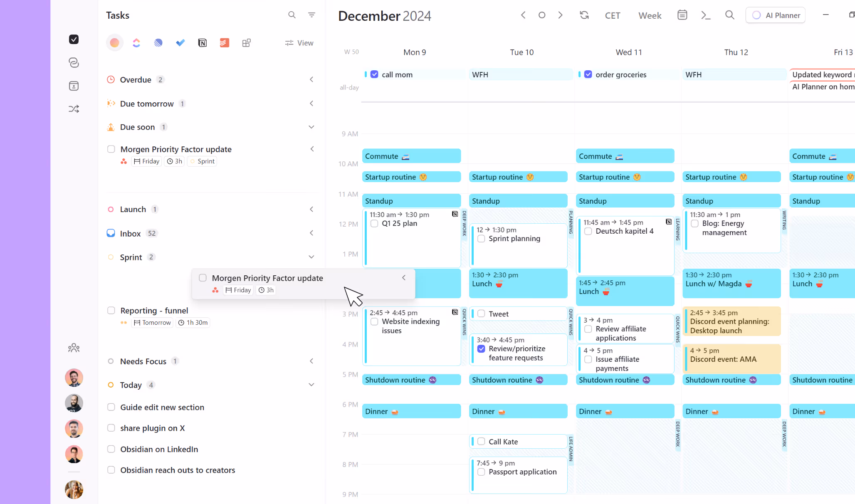Click the sync refresh icon
The height and width of the screenshot is (504, 855).
click(x=584, y=15)
